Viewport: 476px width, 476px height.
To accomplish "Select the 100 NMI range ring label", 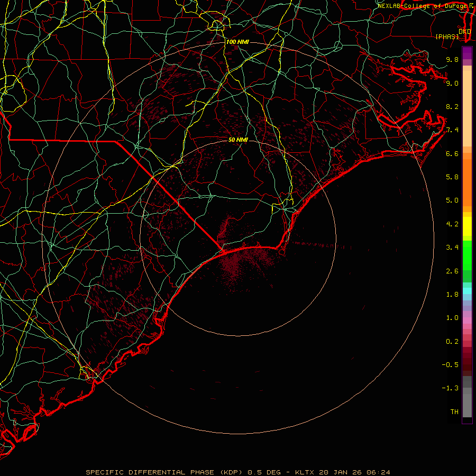I will tap(237, 42).
